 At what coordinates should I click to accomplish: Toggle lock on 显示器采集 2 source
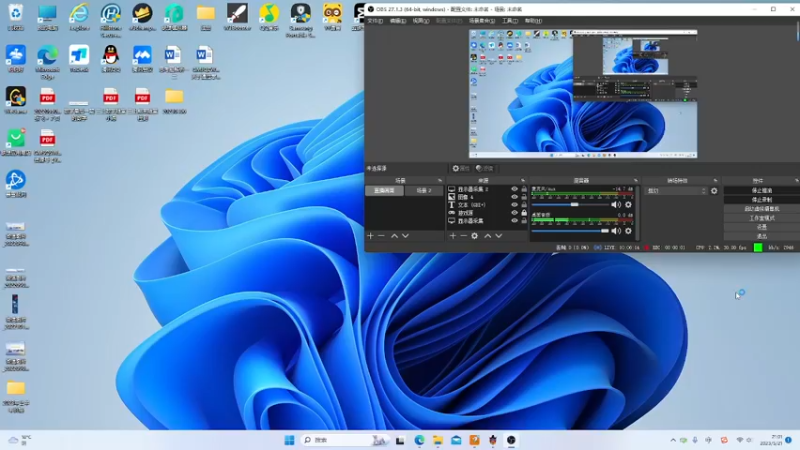(x=524, y=189)
